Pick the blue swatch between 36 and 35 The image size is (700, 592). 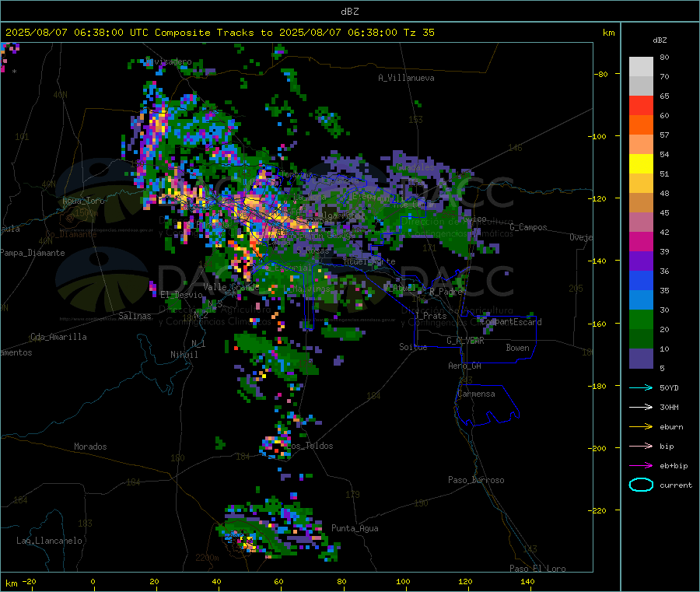(641, 280)
